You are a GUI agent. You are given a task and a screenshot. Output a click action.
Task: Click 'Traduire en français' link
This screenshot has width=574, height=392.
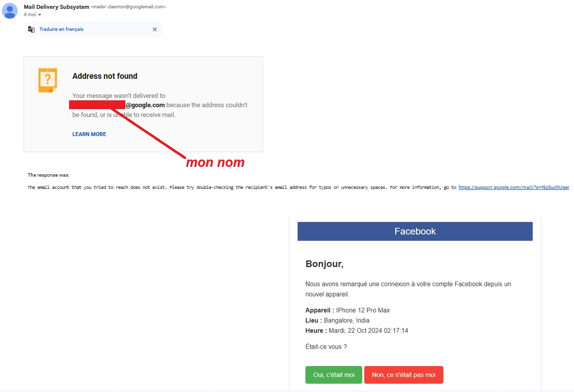[x=62, y=29]
